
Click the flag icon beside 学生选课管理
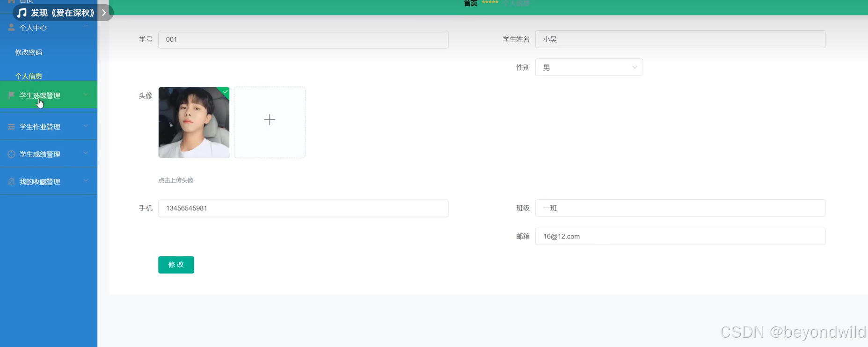[x=11, y=95]
